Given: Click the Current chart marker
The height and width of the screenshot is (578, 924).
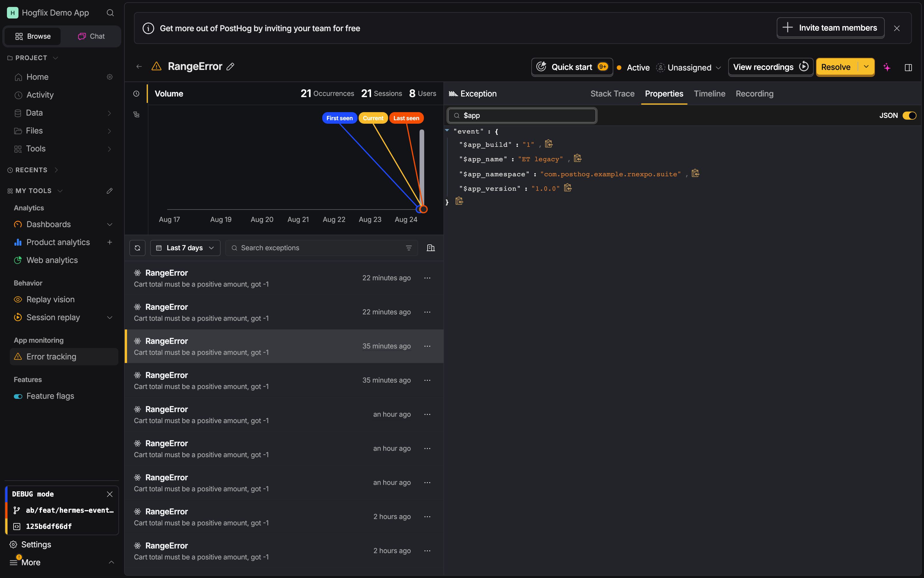Looking at the screenshot, I should pyautogui.click(x=373, y=118).
